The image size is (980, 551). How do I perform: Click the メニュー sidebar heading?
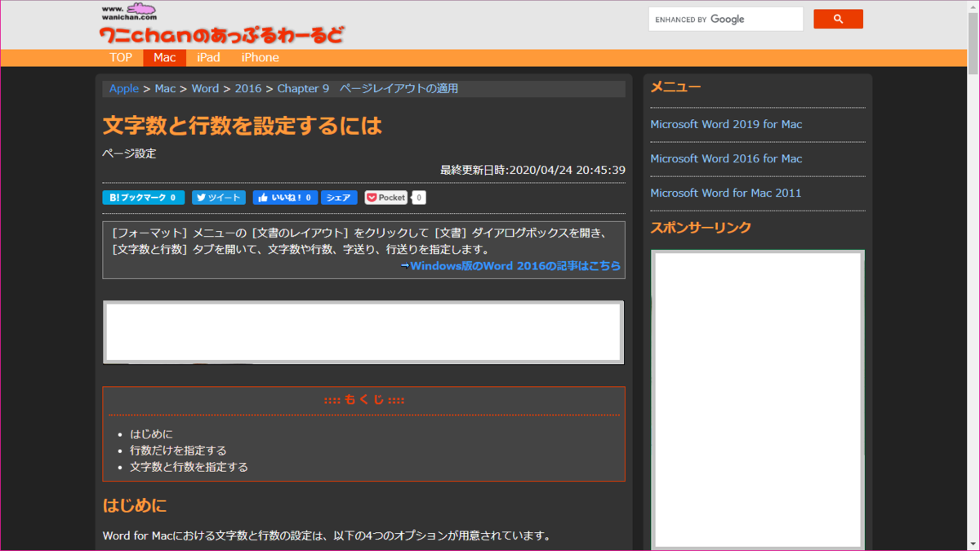pyautogui.click(x=675, y=87)
